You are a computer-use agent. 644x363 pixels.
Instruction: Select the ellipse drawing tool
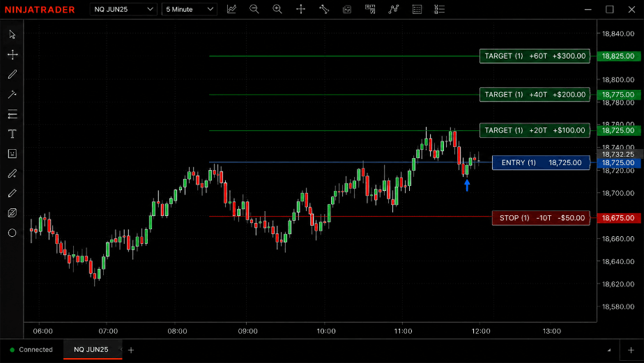(x=13, y=233)
